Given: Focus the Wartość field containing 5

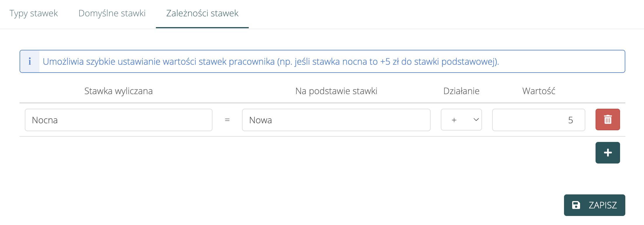Looking at the screenshot, I should (538, 120).
